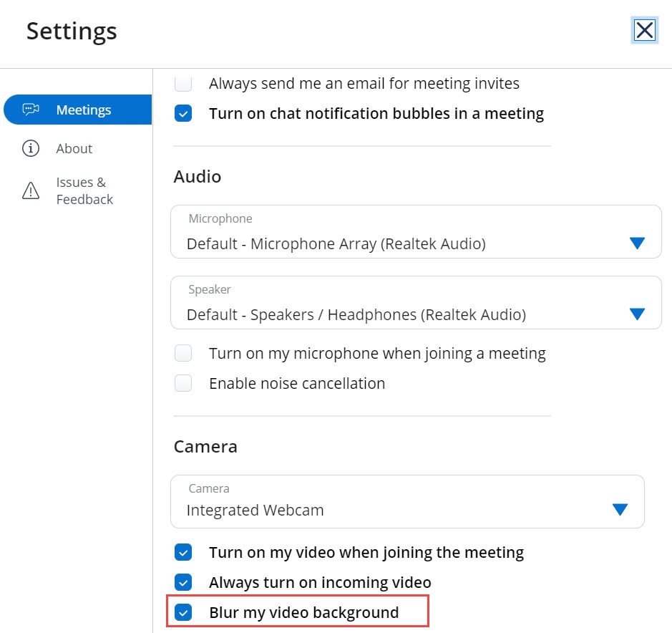Switch to the About section

(x=74, y=148)
